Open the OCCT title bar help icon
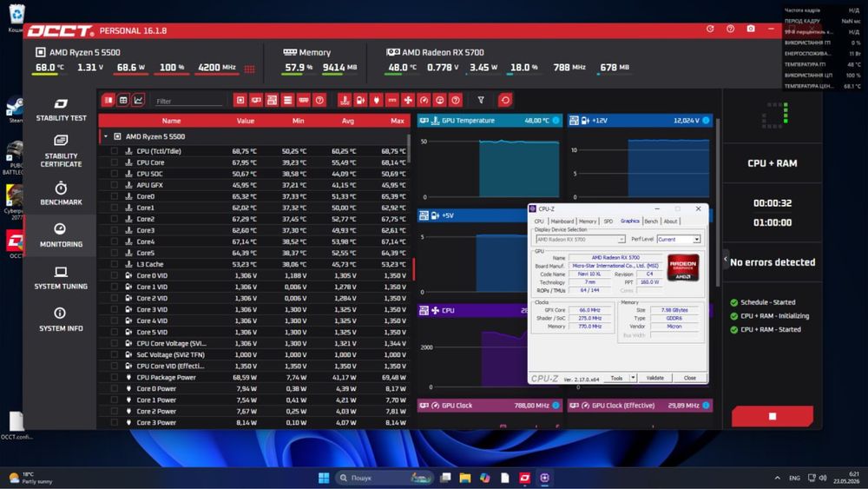The height and width of the screenshot is (489, 868). click(x=730, y=29)
